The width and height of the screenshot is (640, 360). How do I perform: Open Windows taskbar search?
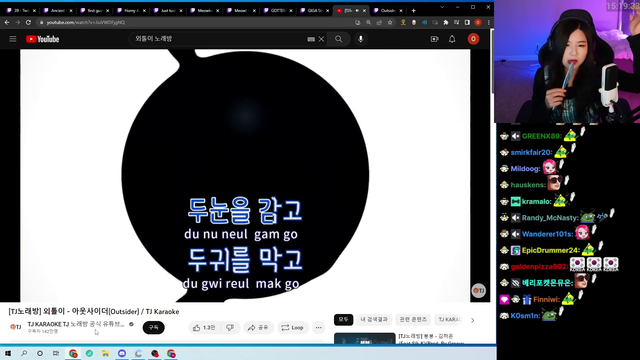click(24, 353)
